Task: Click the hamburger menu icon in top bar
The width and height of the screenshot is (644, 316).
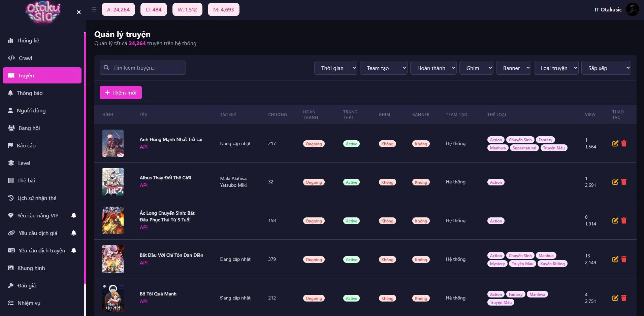Action: 94,9
